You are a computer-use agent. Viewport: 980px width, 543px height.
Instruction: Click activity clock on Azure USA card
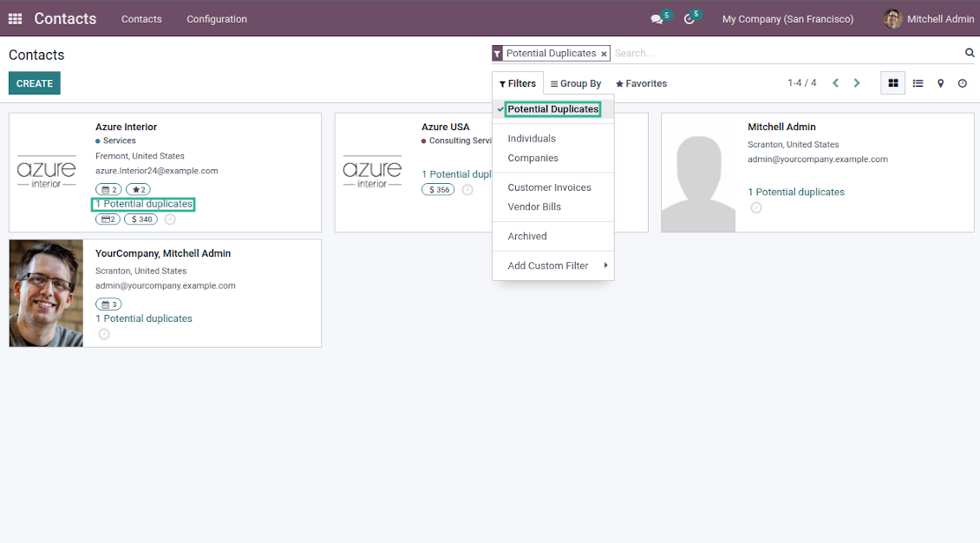click(x=467, y=189)
